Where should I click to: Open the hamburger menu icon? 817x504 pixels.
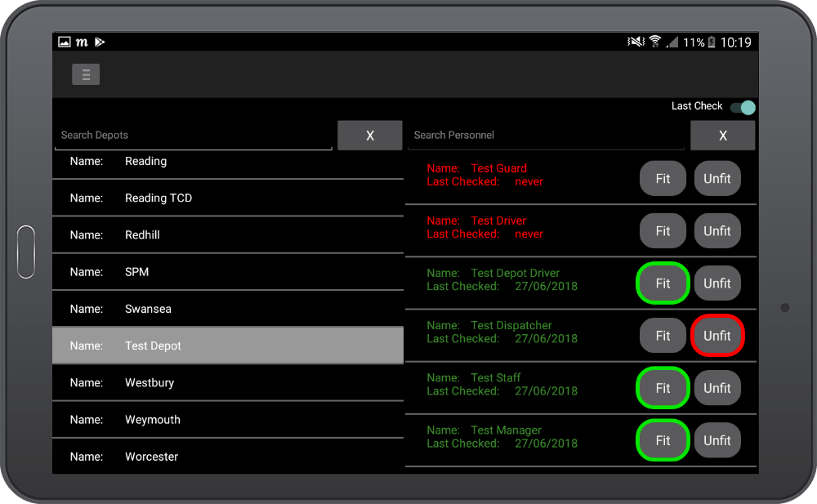coord(86,74)
